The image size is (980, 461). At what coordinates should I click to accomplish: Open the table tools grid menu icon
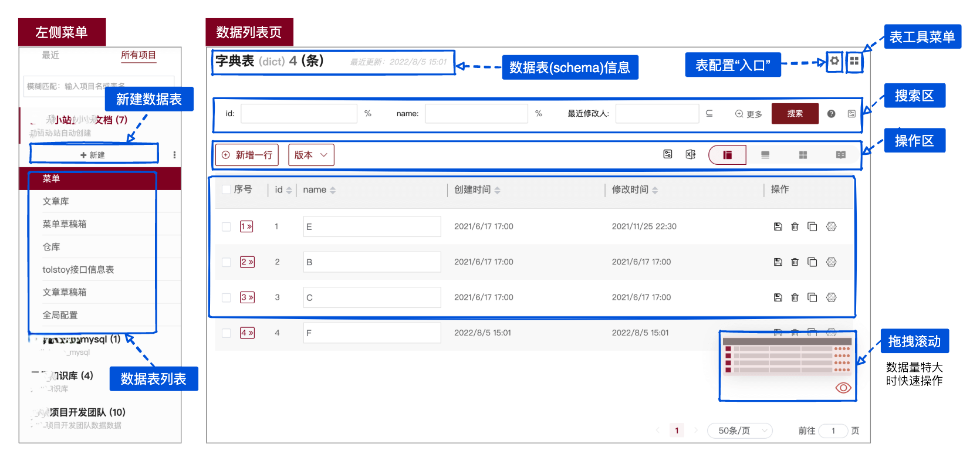tap(854, 60)
